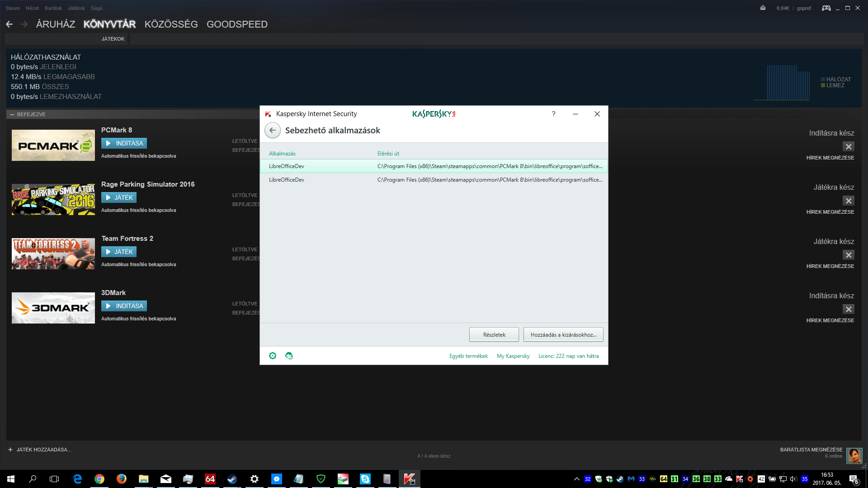Screen dimensions: 868x488
Task: Remove Rage Parking Simulator 2016 from download list
Action: coord(849,201)
